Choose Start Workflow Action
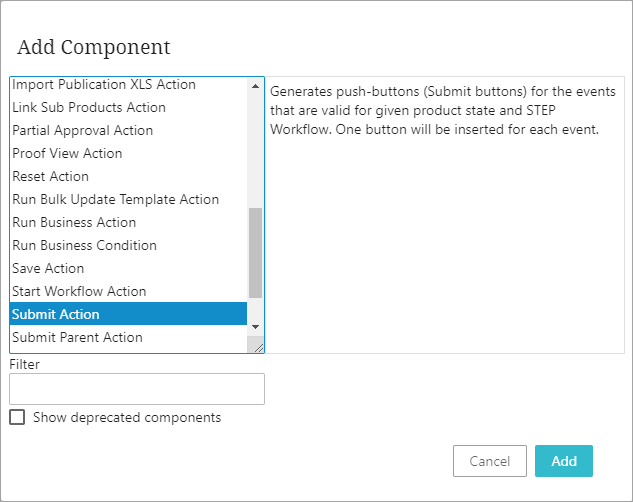Viewport: 633px width, 502px height. 79,291
